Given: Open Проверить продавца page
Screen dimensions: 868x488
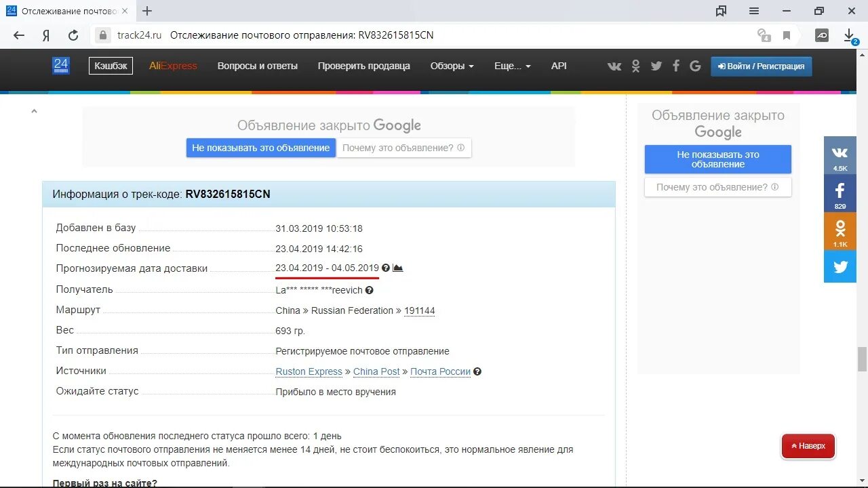Looking at the screenshot, I should click(364, 66).
